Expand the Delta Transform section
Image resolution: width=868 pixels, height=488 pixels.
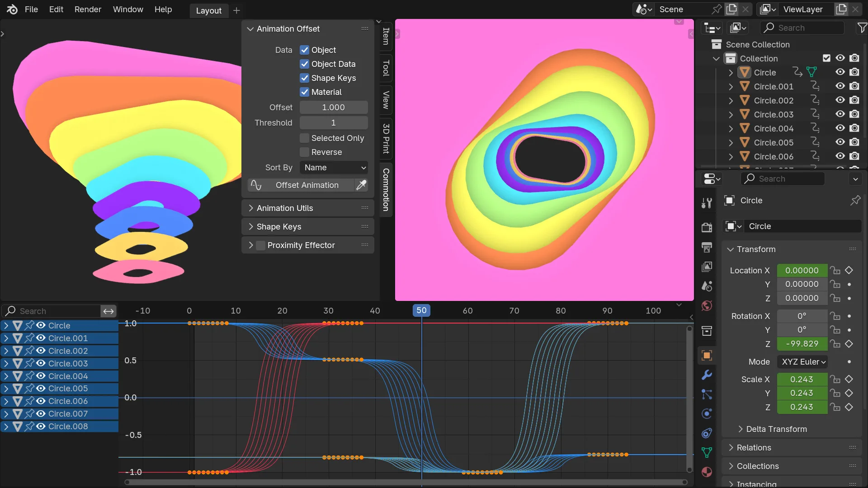tap(776, 429)
